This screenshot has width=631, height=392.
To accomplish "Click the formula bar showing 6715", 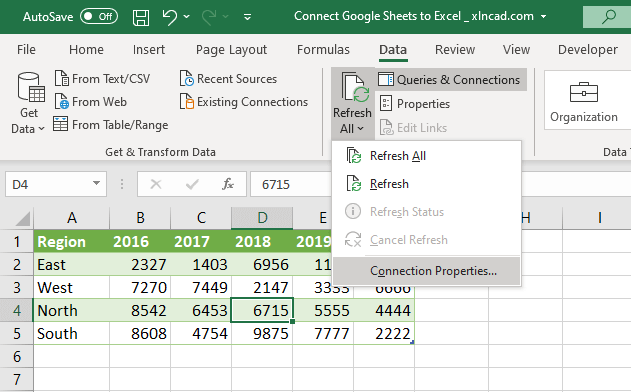I will (x=291, y=184).
